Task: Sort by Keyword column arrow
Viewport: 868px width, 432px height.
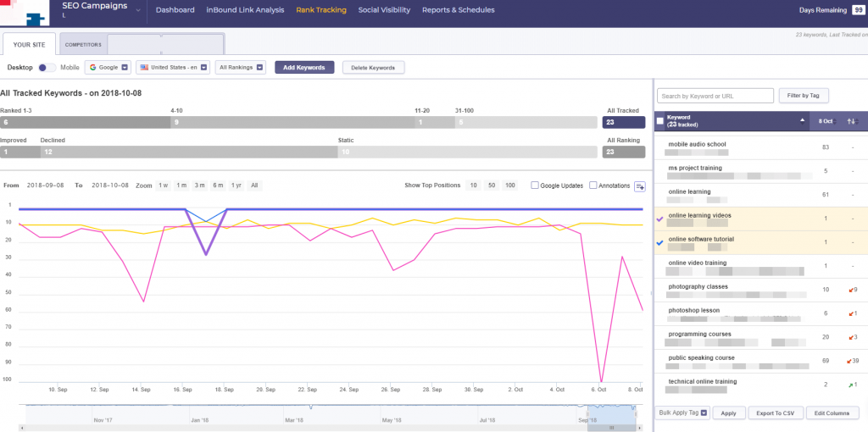Action: coord(802,120)
